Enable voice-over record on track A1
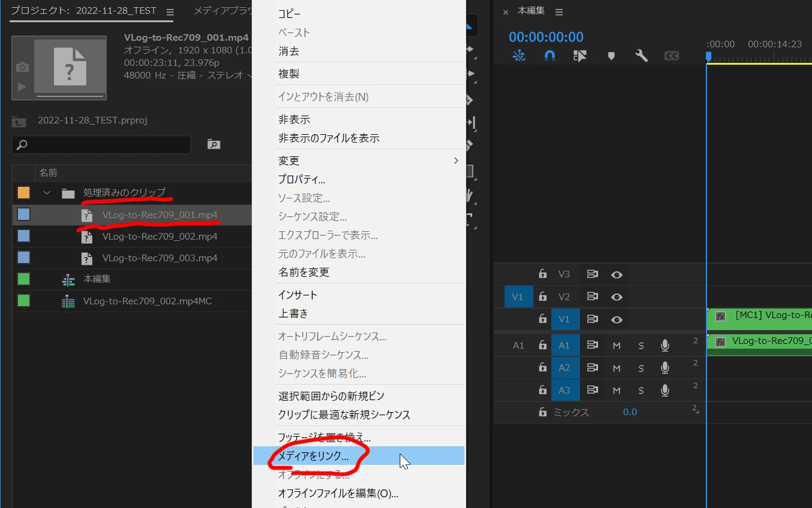The height and width of the screenshot is (508, 812). pos(665,346)
